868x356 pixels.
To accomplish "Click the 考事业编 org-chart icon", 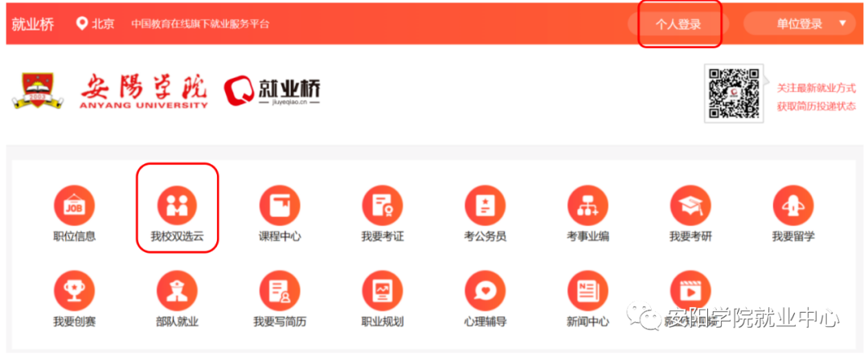I will (588, 206).
